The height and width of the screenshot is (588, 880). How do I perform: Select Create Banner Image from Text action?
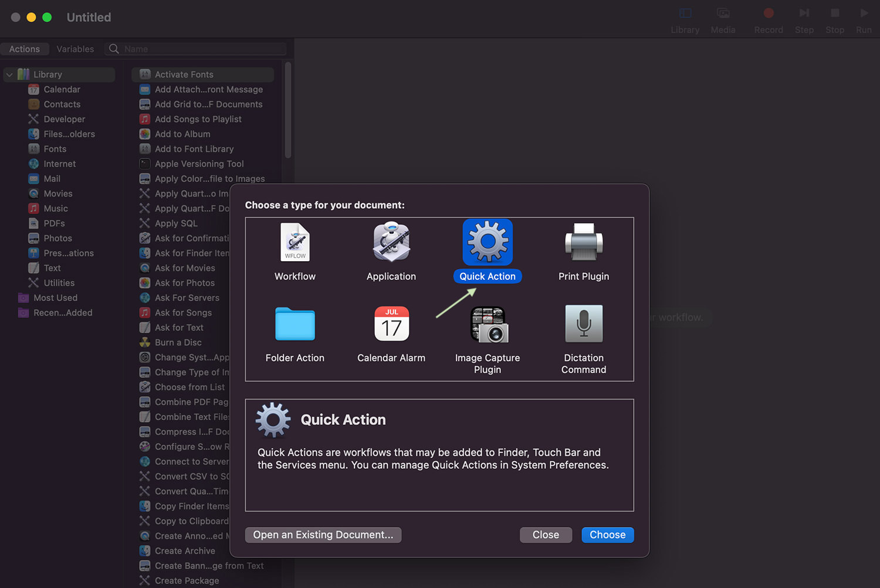pos(203,566)
